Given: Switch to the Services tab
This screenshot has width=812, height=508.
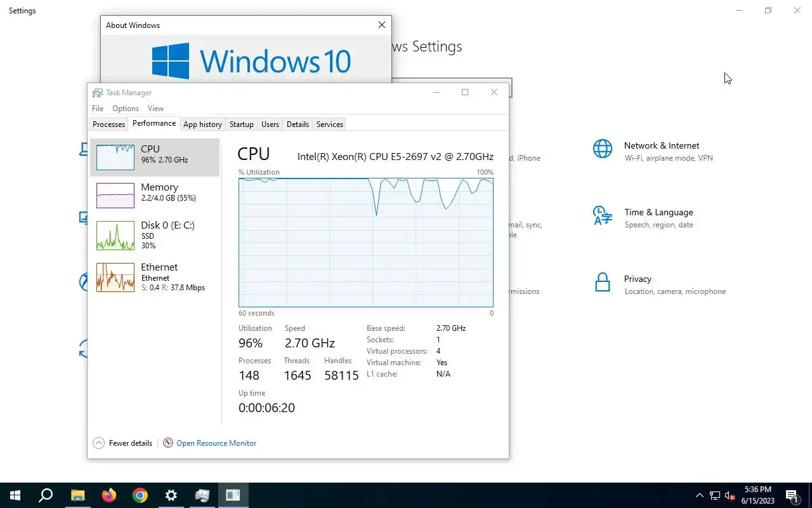Looking at the screenshot, I should 330,124.
